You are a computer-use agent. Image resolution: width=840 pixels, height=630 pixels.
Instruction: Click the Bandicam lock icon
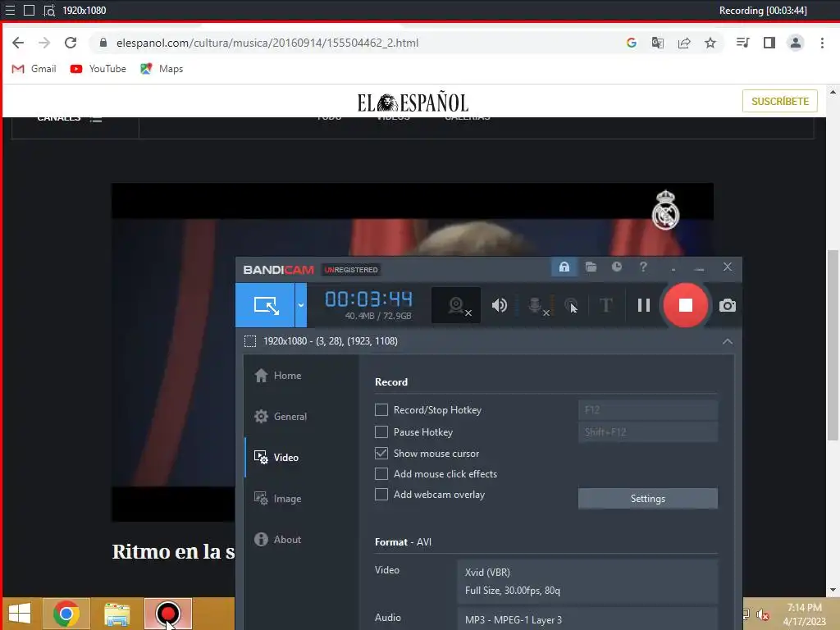[564, 267]
